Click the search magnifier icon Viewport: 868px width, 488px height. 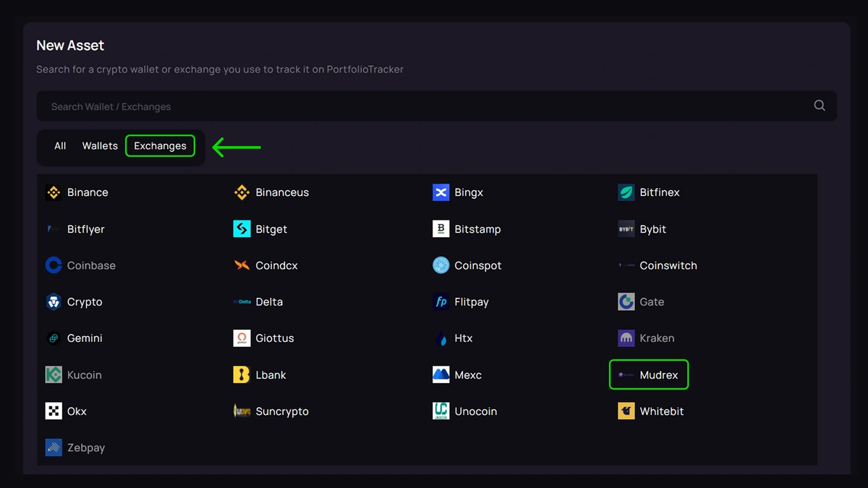tap(820, 106)
